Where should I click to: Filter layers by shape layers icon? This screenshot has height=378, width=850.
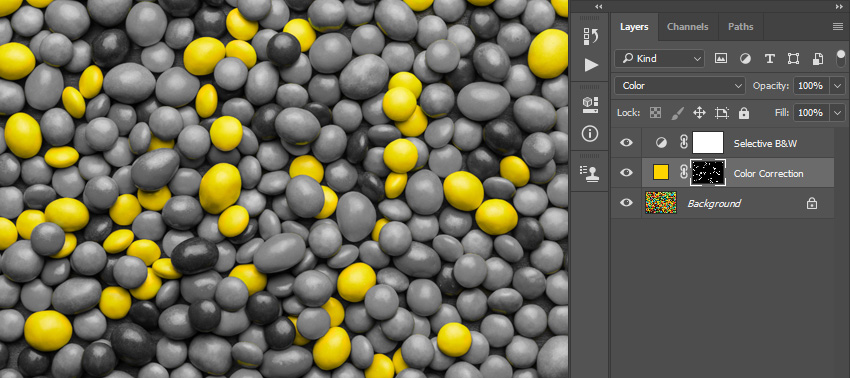pyautogui.click(x=794, y=59)
